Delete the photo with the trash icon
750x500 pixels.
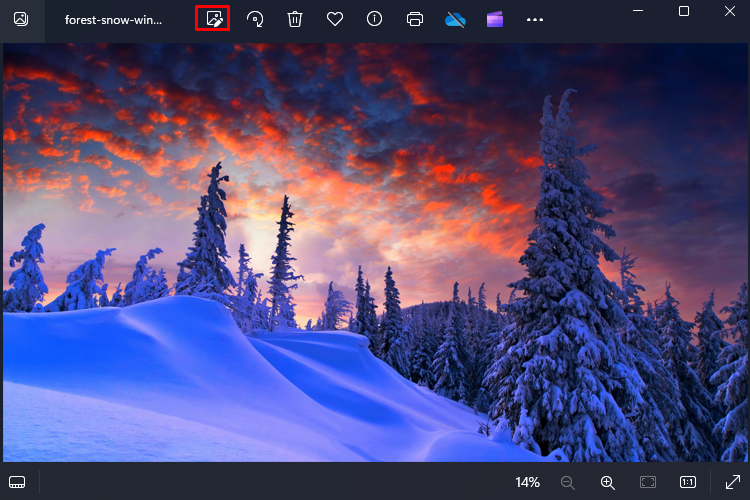point(295,19)
